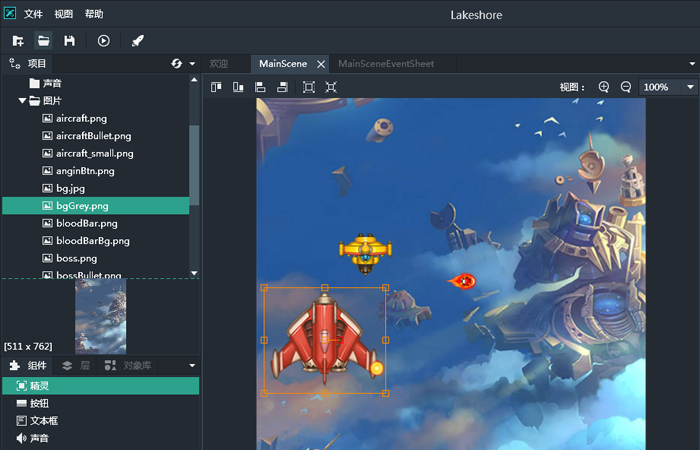Click the bgGrey.png preview thumbnail
700x450 pixels.
tap(100, 317)
